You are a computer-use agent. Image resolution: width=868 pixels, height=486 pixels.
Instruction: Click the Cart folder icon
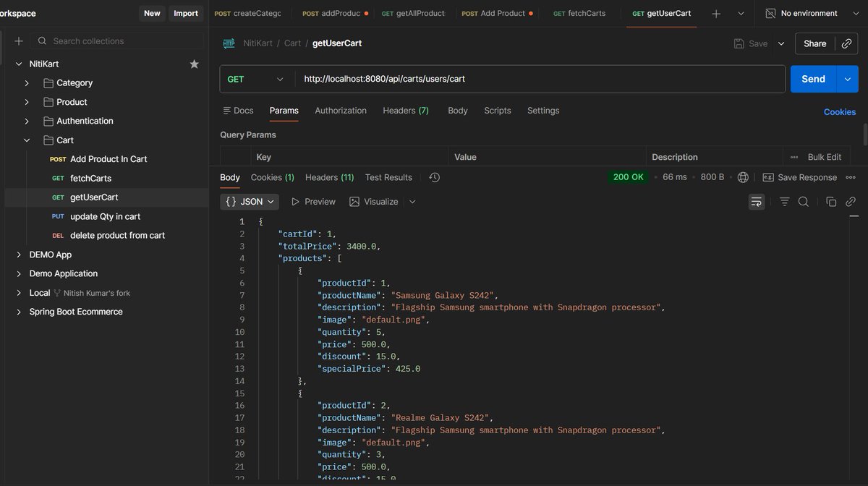point(48,140)
